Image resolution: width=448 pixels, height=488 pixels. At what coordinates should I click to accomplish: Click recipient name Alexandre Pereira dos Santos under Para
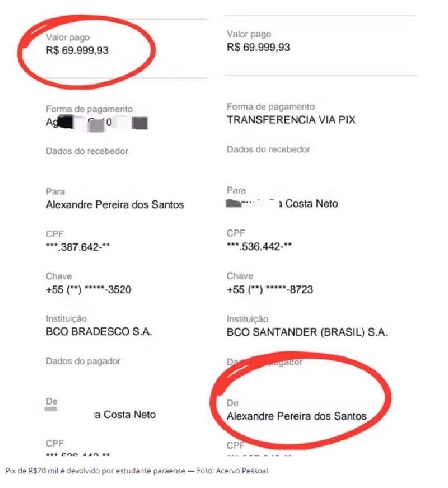click(115, 204)
